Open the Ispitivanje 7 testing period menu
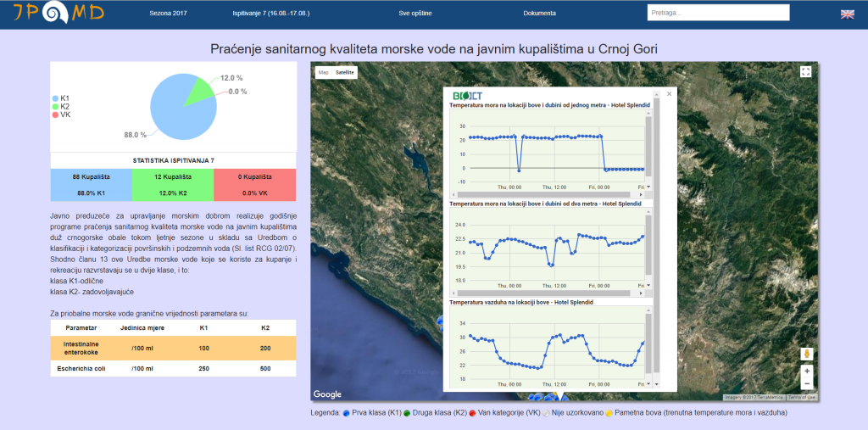The height and width of the screenshot is (430, 868). coord(272,14)
